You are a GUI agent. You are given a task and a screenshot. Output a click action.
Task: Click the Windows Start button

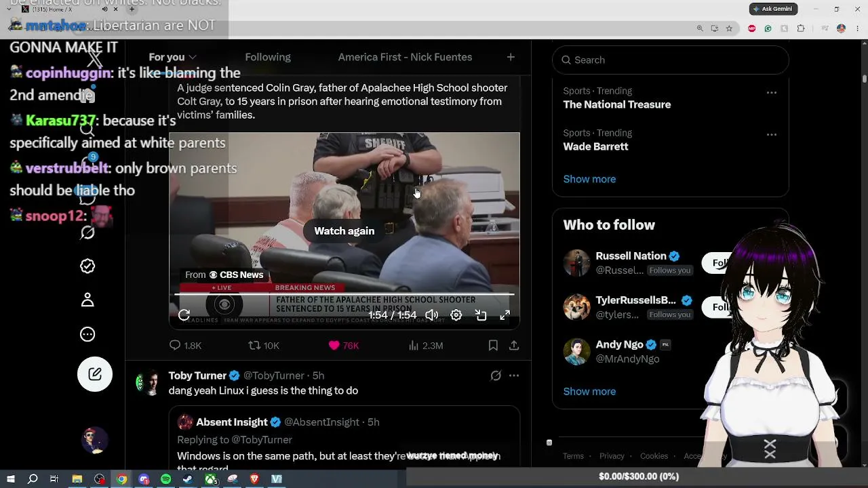click(x=11, y=479)
